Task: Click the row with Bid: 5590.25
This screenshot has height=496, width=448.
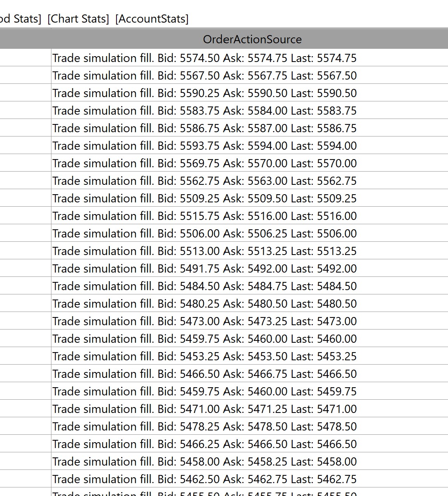Action: (x=205, y=93)
